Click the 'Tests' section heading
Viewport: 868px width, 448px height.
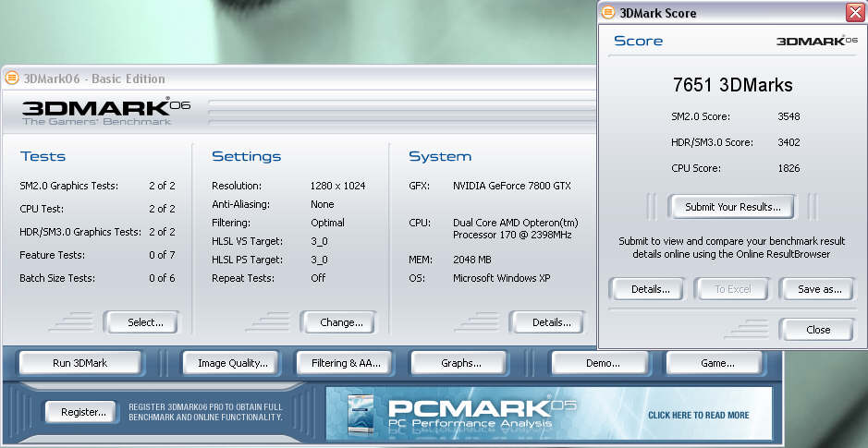[43, 156]
